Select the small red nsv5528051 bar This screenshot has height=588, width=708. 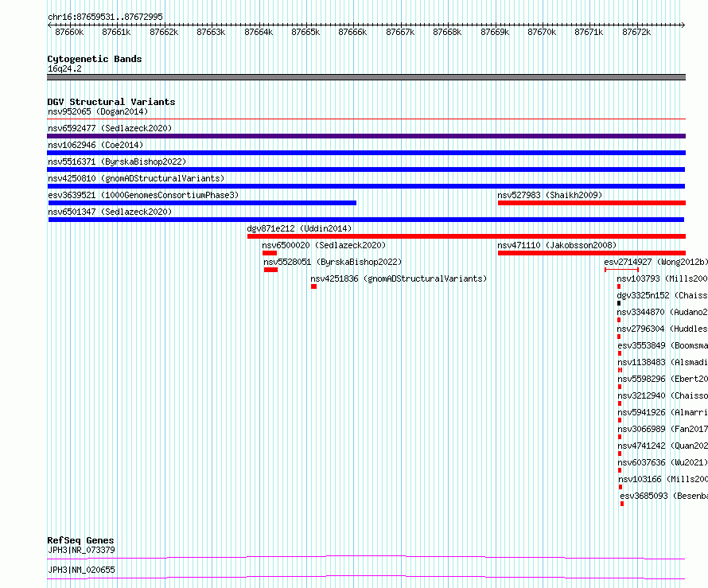271,270
